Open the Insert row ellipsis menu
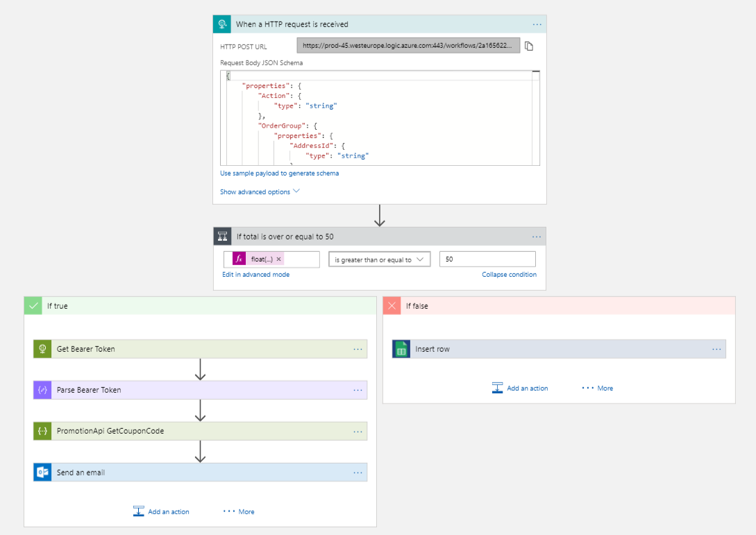 point(716,349)
